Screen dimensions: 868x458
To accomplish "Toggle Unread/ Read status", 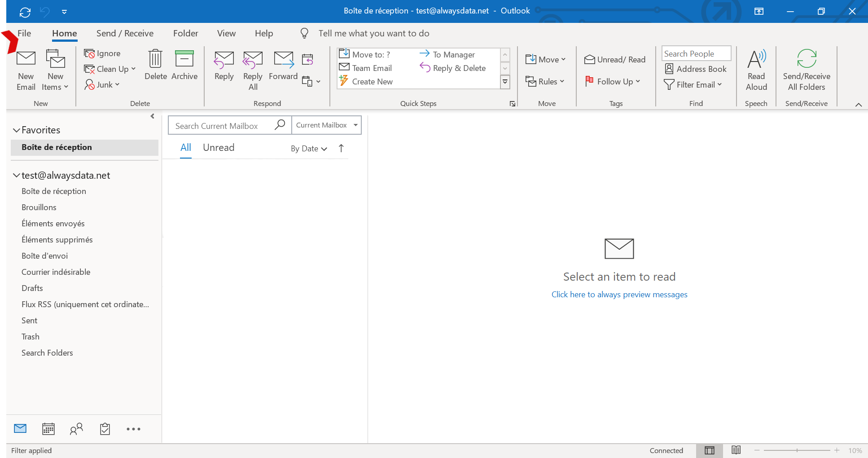I will [x=615, y=59].
